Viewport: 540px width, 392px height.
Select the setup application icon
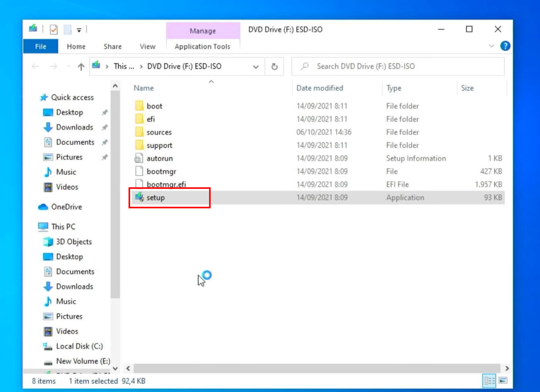coord(139,197)
